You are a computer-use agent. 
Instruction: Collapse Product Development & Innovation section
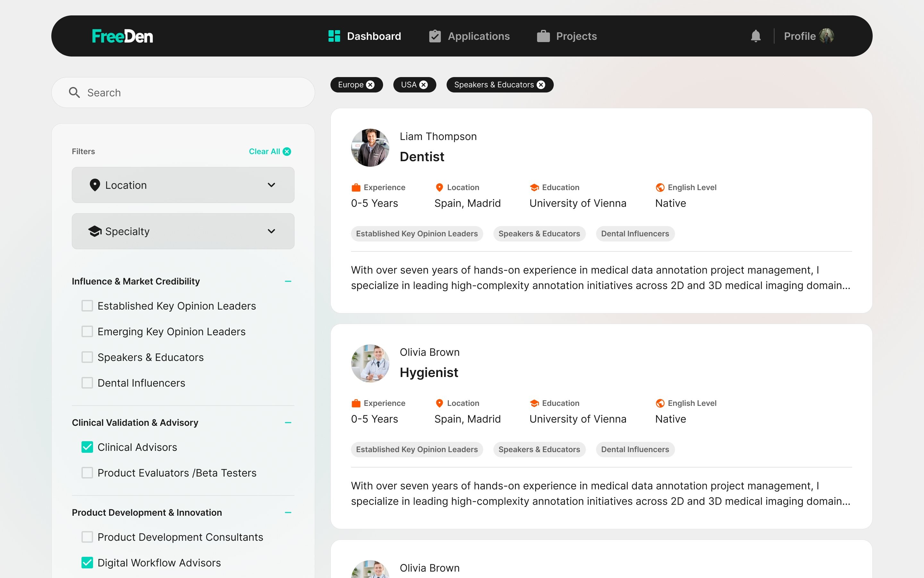(x=288, y=512)
